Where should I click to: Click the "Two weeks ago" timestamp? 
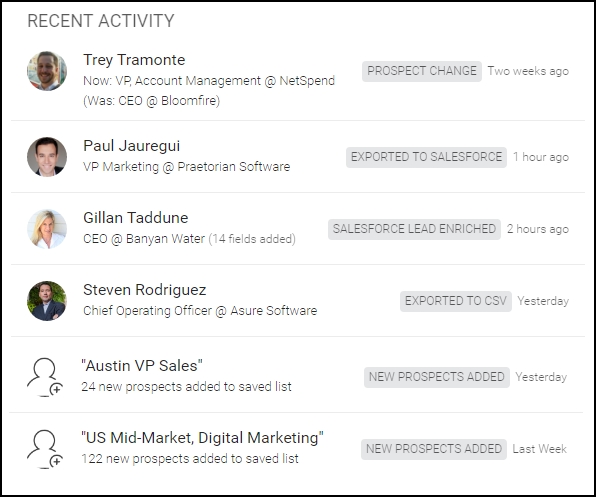tap(528, 71)
